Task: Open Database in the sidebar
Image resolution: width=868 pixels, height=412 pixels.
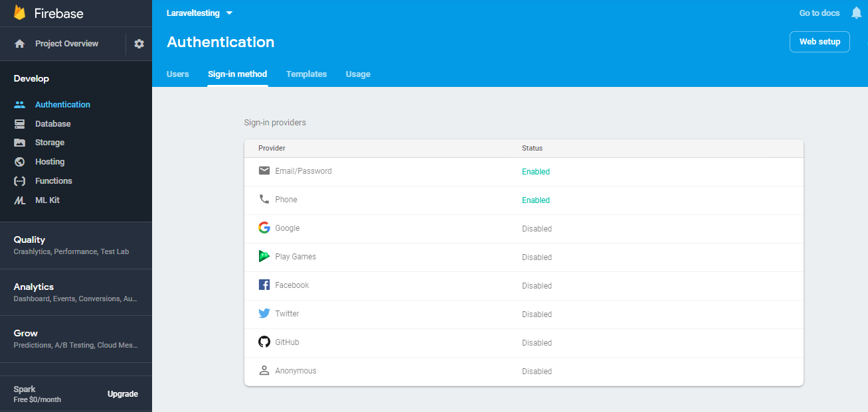Action: point(52,124)
